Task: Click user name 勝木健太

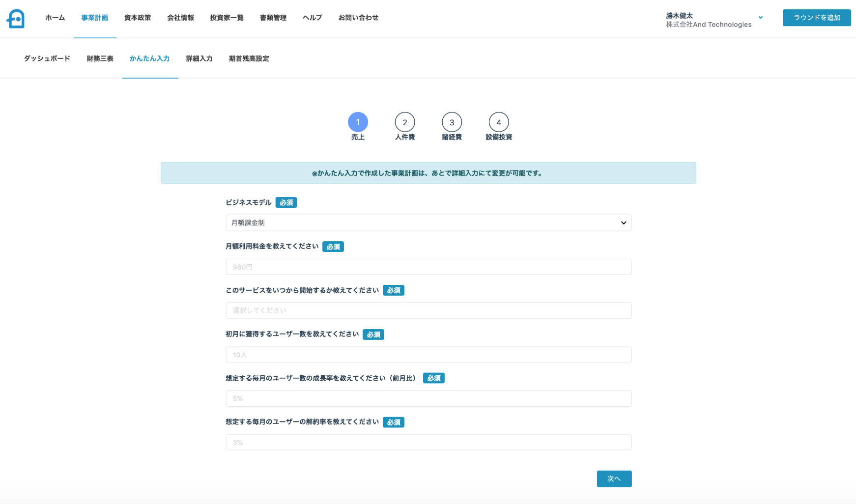Action: click(680, 16)
